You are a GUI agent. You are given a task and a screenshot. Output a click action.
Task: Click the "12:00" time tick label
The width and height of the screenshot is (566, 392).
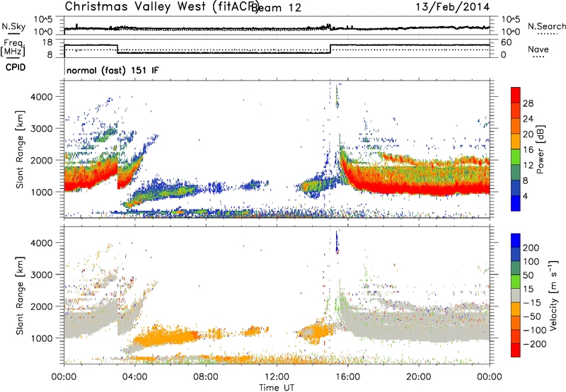click(x=277, y=377)
